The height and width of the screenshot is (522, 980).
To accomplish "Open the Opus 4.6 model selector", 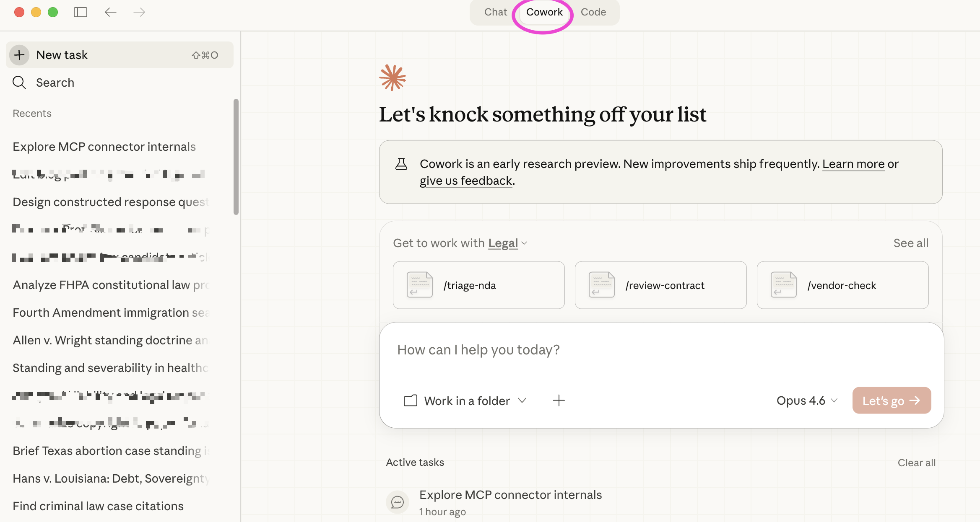I will pos(806,401).
